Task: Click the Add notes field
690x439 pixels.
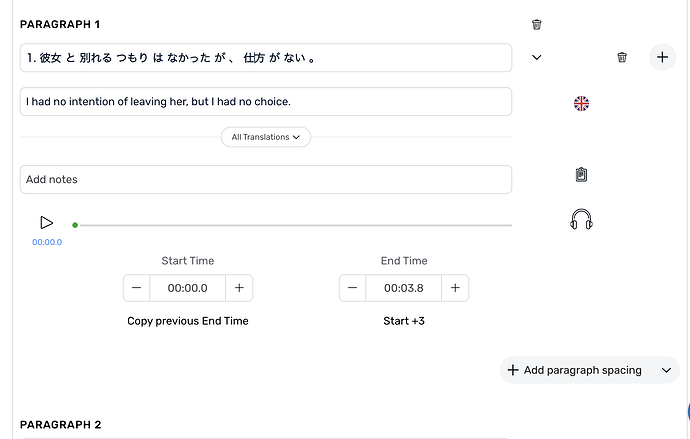Action: [266, 179]
